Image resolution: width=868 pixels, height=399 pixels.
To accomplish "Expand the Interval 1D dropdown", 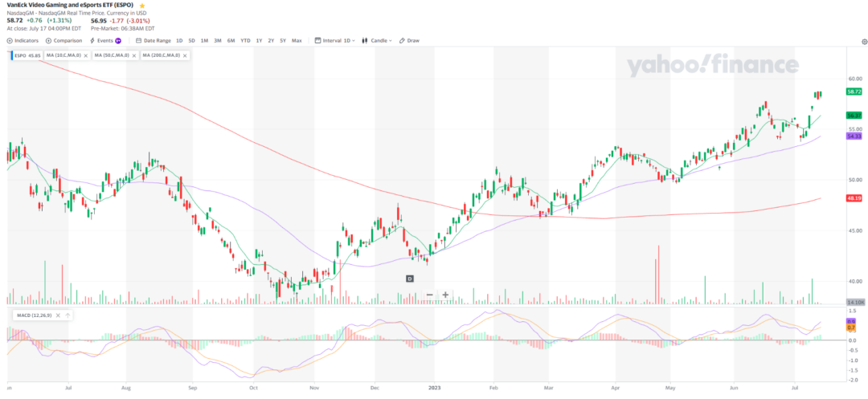I will coord(334,40).
